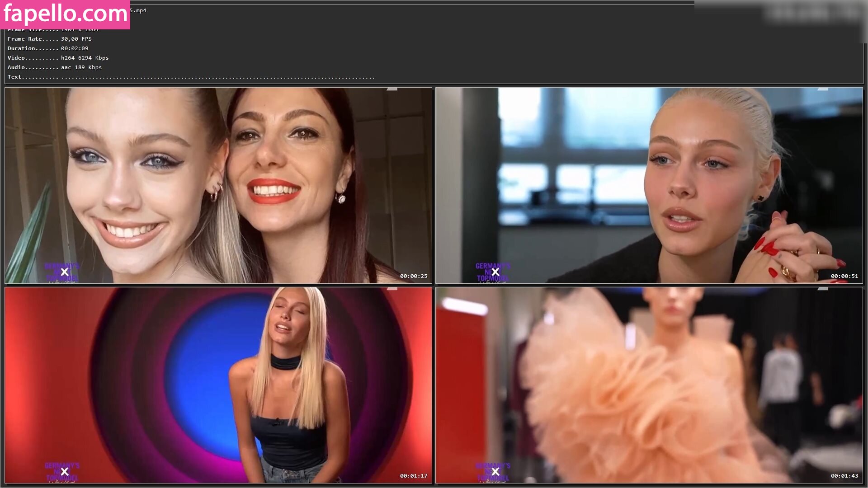Click the Audio aac 189 Kbps line
This screenshot has width=868, height=488.
tap(55, 67)
